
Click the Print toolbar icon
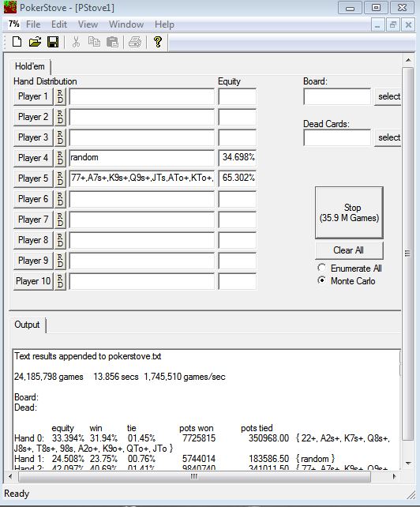pyautogui.click(x=135, y=42)
